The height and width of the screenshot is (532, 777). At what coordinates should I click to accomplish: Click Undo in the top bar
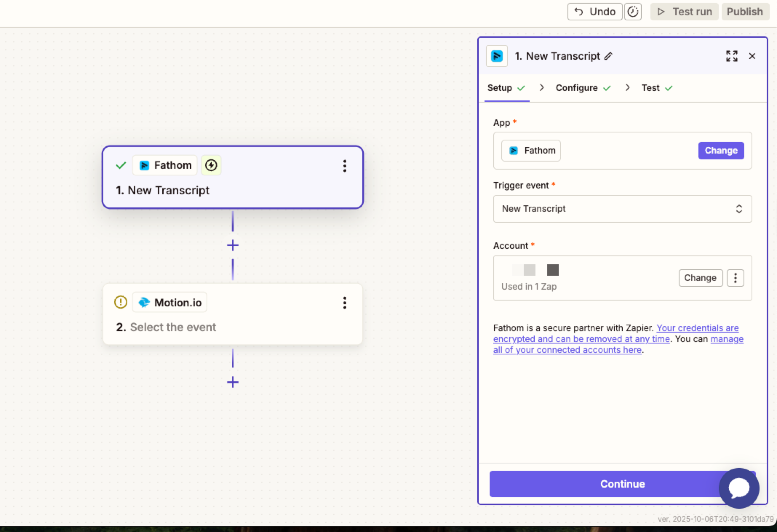595,12
